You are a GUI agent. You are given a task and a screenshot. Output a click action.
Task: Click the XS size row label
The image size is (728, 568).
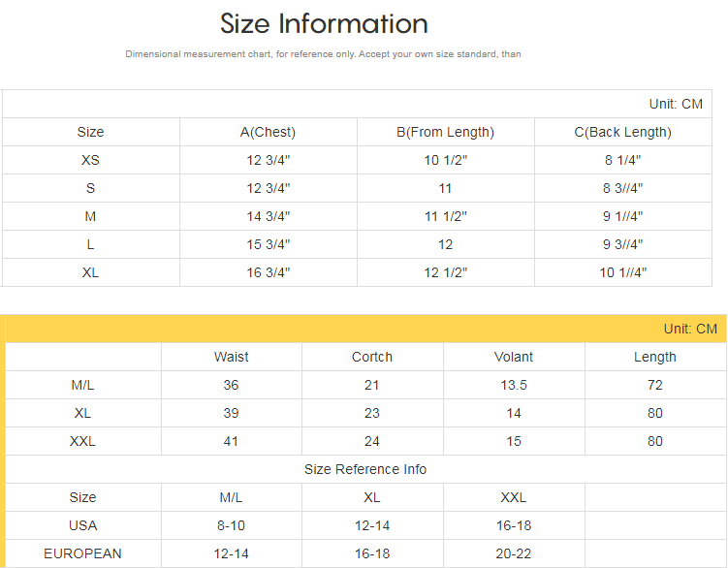pyautogui.click(x=90, y=160)
